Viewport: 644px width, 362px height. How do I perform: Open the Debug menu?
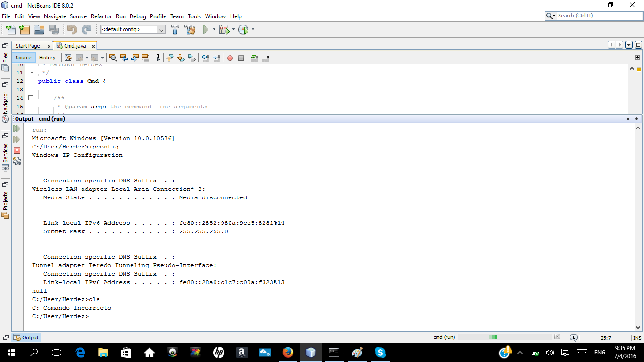[x=138, y=16]
